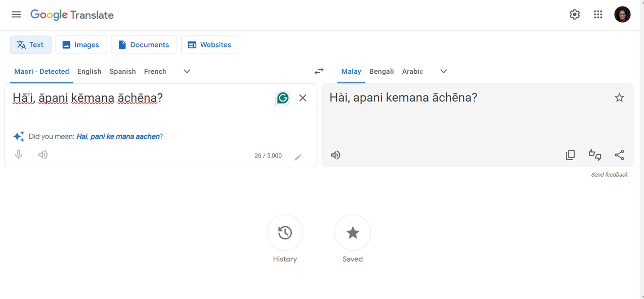Click the Send feedback link
This screenshot has height=299, width=644.
click(609, 175)
